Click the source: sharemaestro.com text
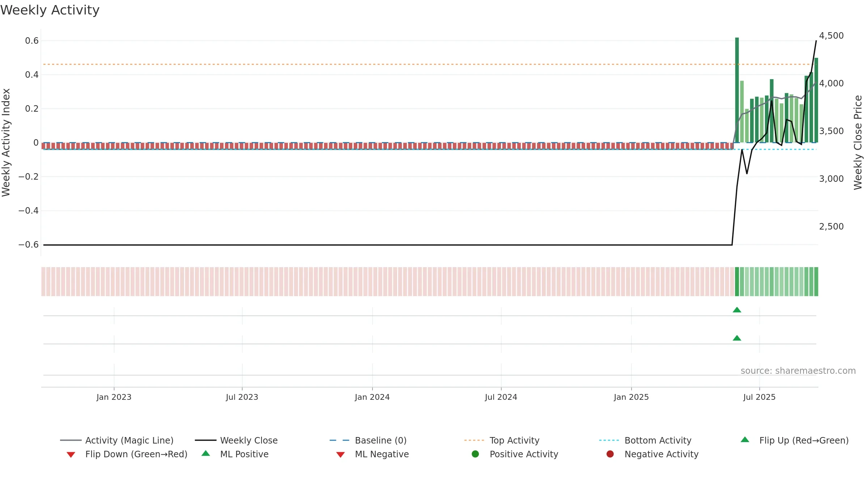Image resolution: width=868 pixels, height=488 pixels. (x=798, y=371)
